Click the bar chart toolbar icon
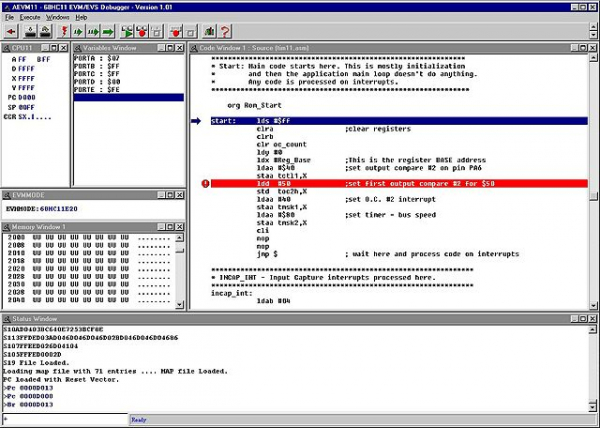Screen dimensions: 600x428 [207, 32]
